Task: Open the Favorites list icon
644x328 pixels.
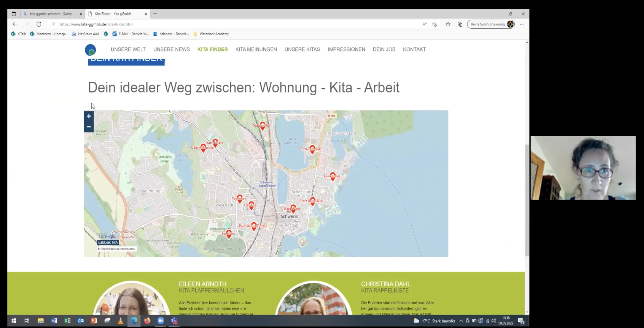Action: point(448,24)
